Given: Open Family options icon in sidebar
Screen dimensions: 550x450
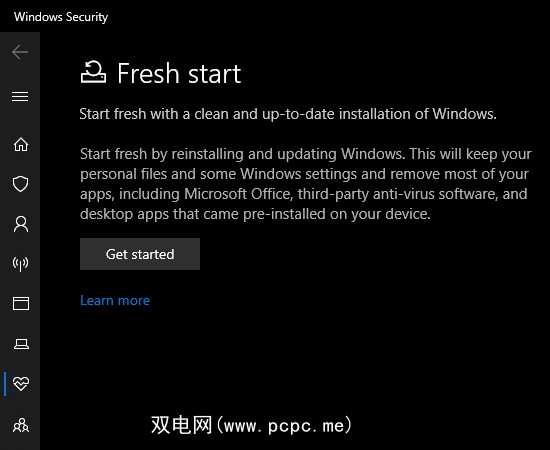Looking at the screenshot, I should pos(21,425).
